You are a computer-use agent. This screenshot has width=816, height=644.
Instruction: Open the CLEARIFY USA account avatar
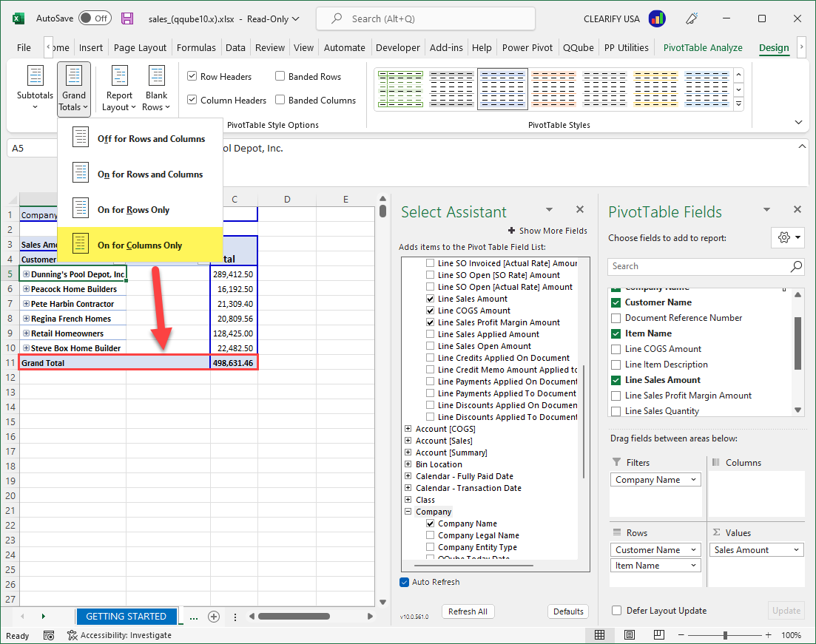click(657, 18)
